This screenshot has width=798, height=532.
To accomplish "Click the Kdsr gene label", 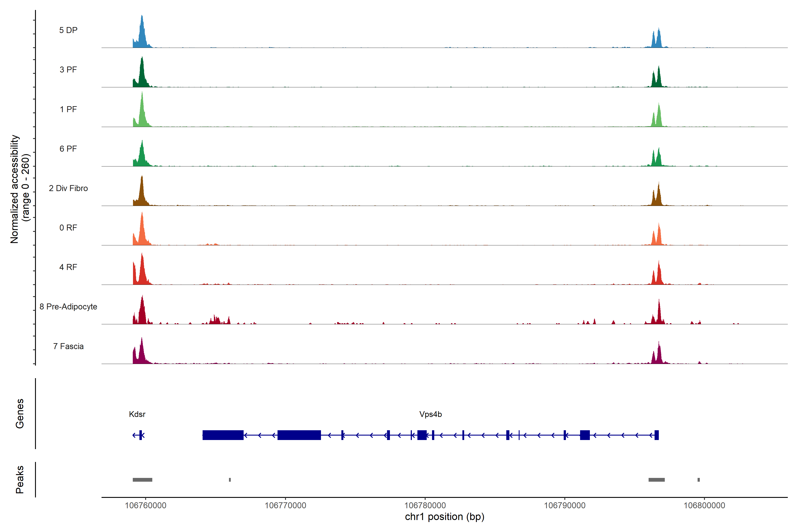I will (x=137, y=414).
